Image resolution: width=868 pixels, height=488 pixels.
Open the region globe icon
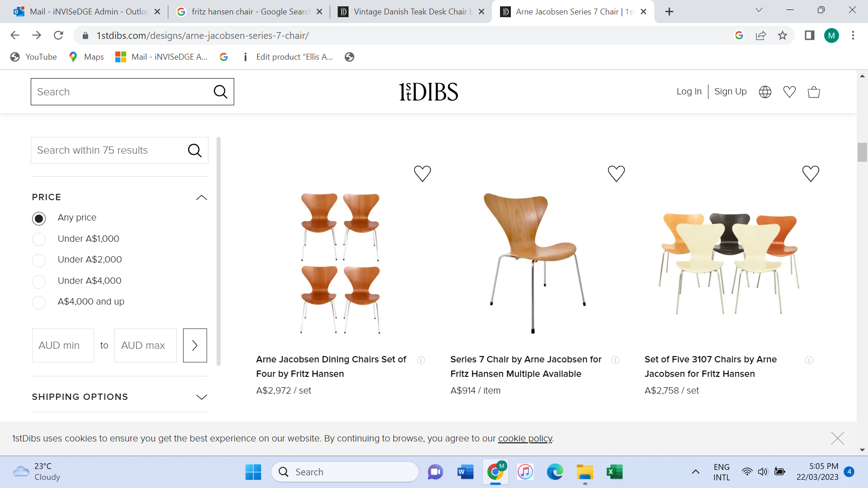tap(765, 92)
